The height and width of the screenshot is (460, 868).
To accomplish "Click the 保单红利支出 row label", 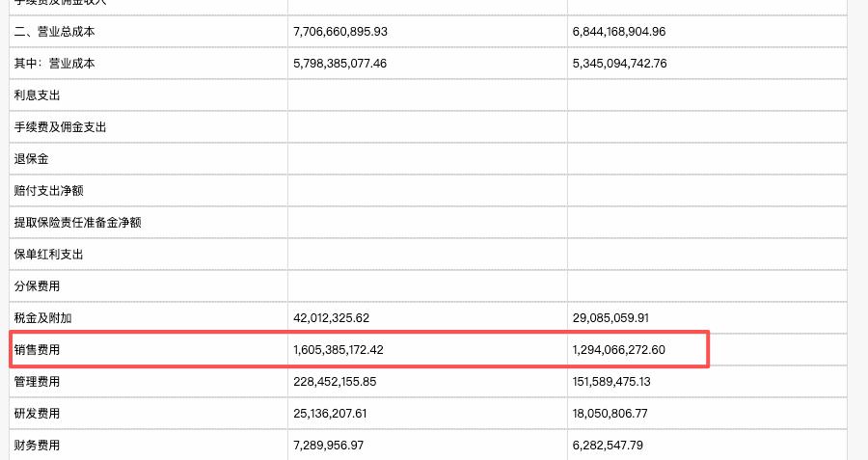I will 48,255.
